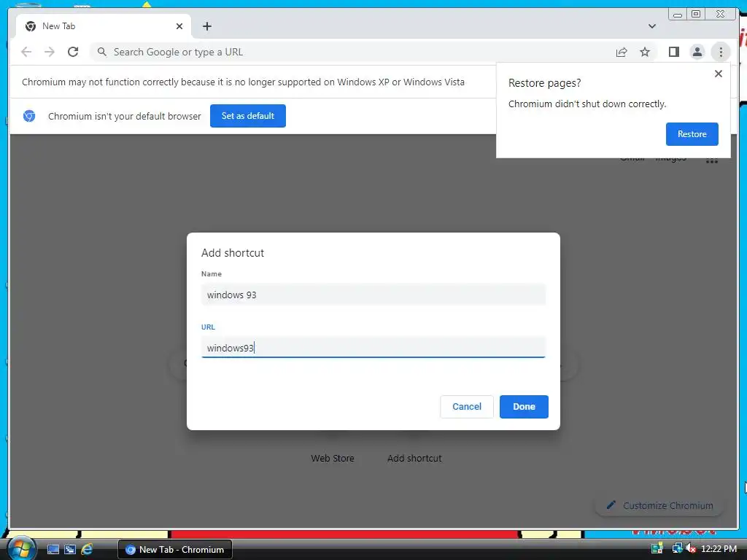Click Customize Chromium button
This screenshot has width=747, height=560.
[x=659, y=505]
